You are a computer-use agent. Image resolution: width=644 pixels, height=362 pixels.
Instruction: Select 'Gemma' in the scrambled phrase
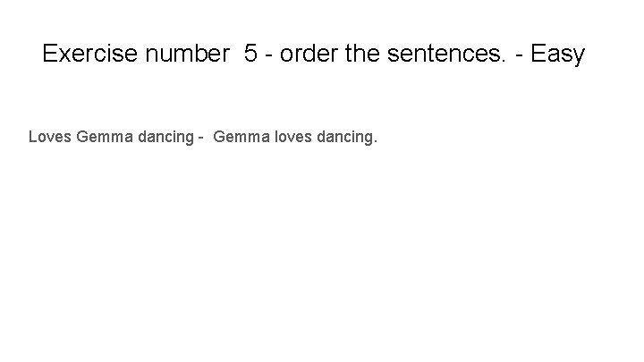point(105,136)
